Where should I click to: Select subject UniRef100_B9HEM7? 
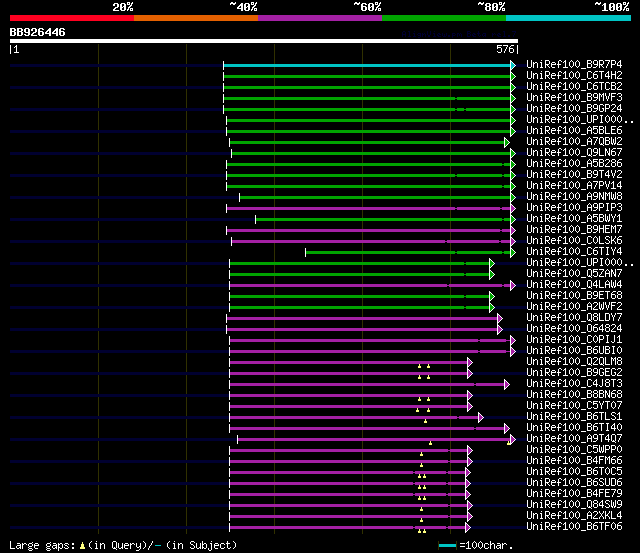[574, 230]
